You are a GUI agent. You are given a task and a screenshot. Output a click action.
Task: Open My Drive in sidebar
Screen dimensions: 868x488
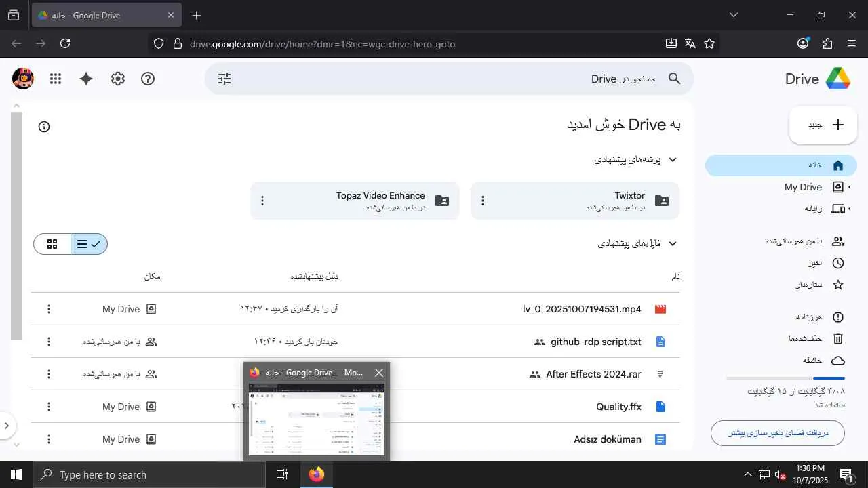tap(781, 187)
